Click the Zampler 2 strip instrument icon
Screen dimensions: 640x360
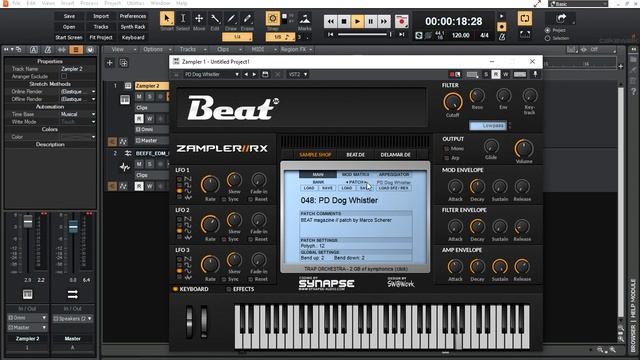tap(27, 294)
